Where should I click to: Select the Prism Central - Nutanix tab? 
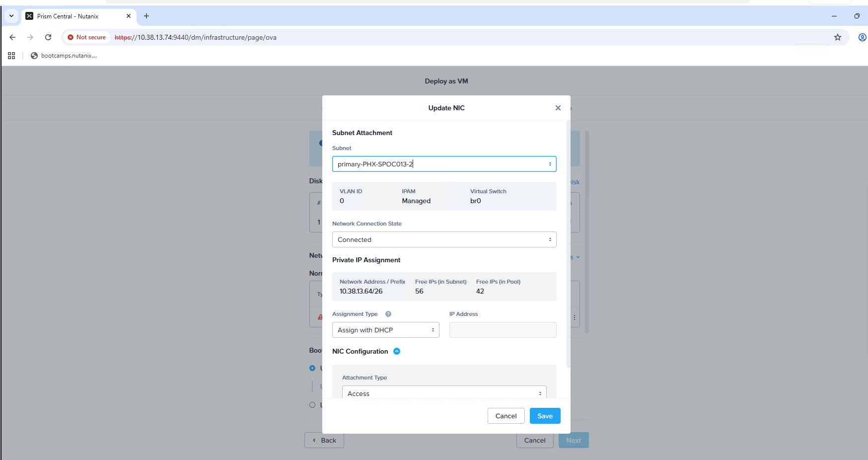click(74, 16)
